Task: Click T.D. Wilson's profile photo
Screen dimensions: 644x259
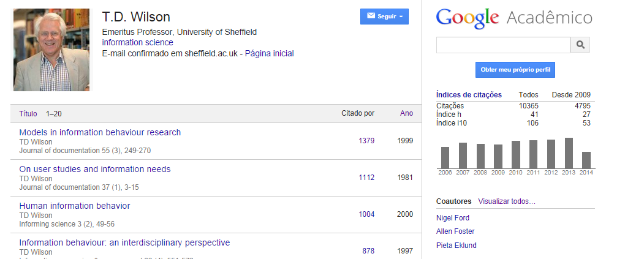Action: point(51,50)
